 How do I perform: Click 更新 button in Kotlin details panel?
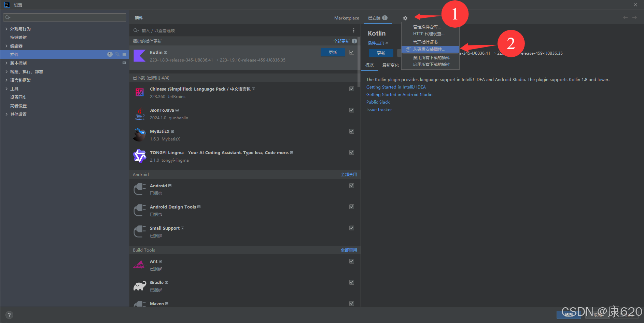381,53
